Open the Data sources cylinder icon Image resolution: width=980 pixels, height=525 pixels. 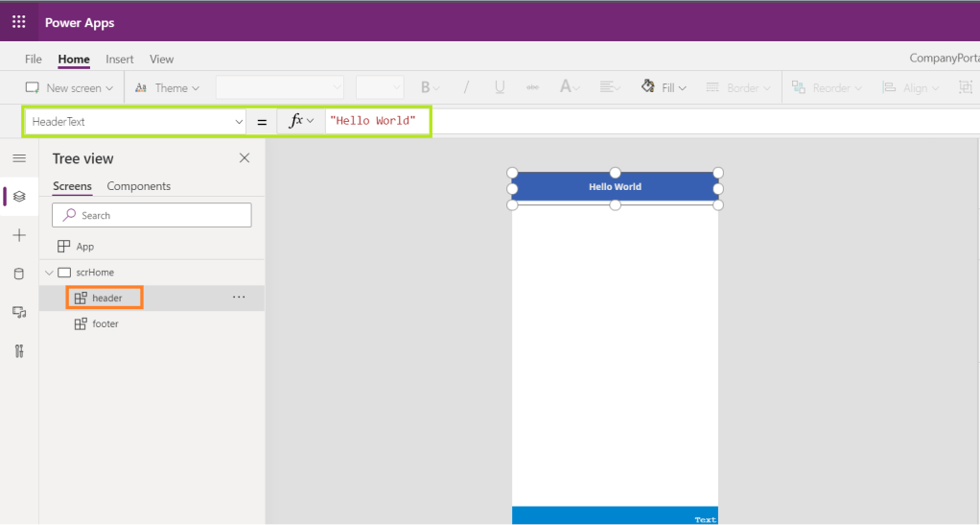click(x=19, y=274)
